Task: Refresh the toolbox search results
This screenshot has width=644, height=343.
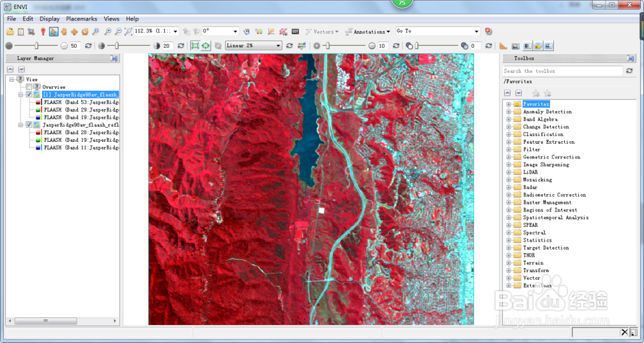Action: click(x=629, y=71)
